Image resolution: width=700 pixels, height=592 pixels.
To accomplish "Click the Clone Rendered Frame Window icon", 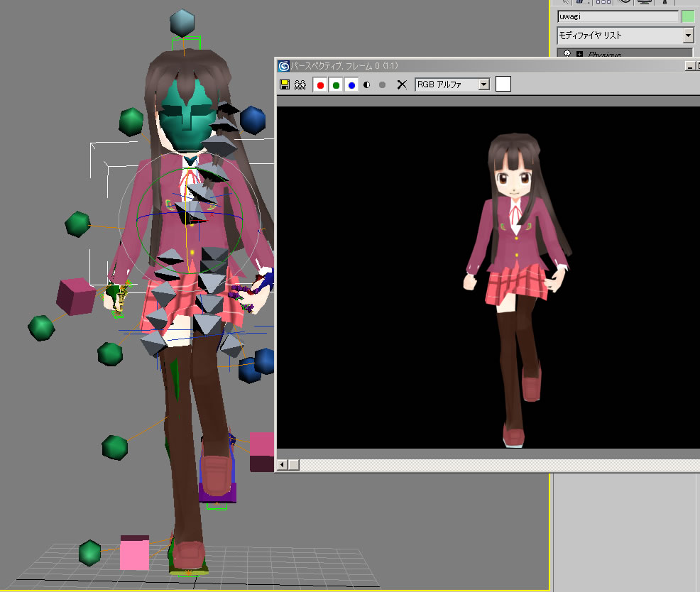I will (x=300, y=84).
